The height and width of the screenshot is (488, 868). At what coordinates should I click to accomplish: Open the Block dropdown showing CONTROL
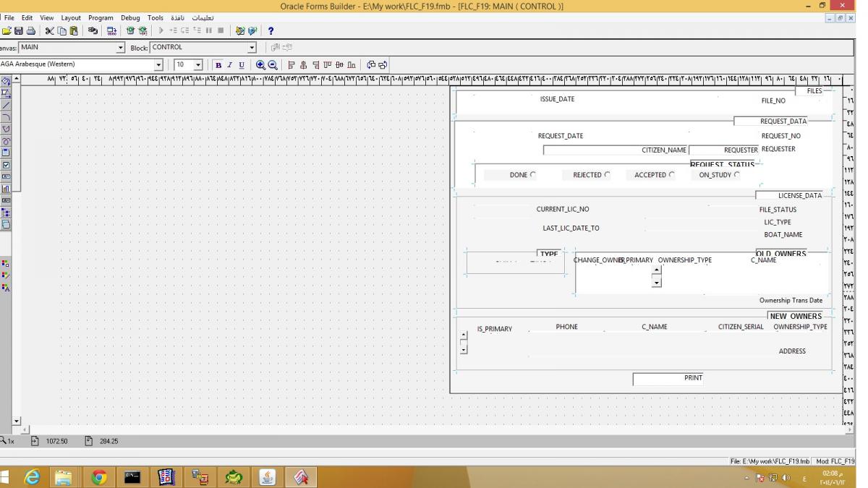pyautogui.click(x=252, y=48)
